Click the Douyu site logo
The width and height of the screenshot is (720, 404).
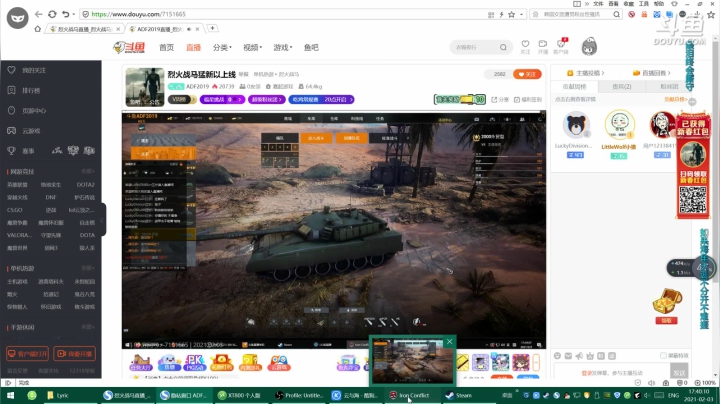coord(129,47)
